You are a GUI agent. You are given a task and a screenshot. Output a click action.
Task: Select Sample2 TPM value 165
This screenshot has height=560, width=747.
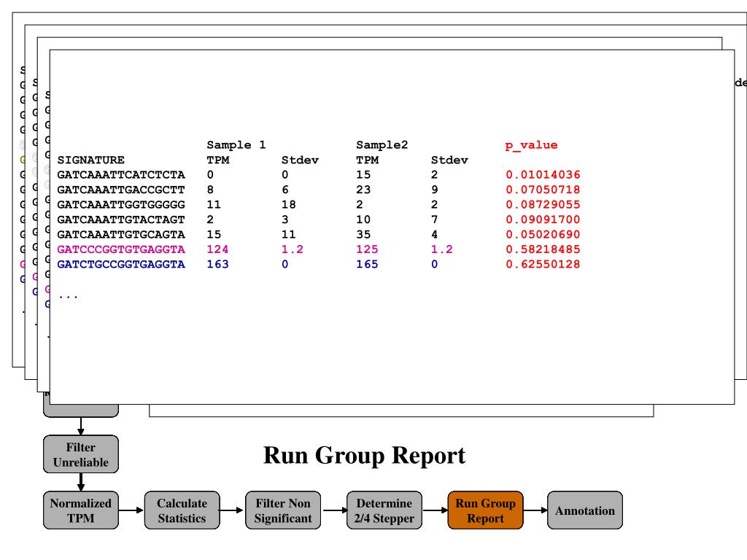[368, 264]
